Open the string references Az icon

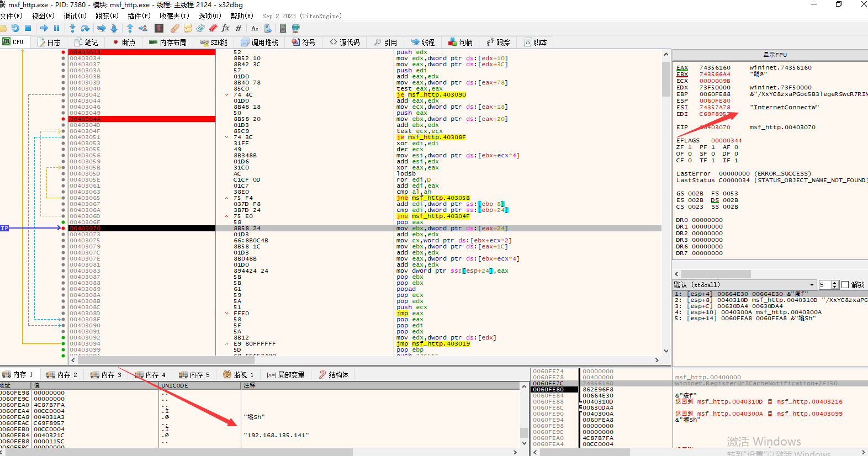[255, 28]
